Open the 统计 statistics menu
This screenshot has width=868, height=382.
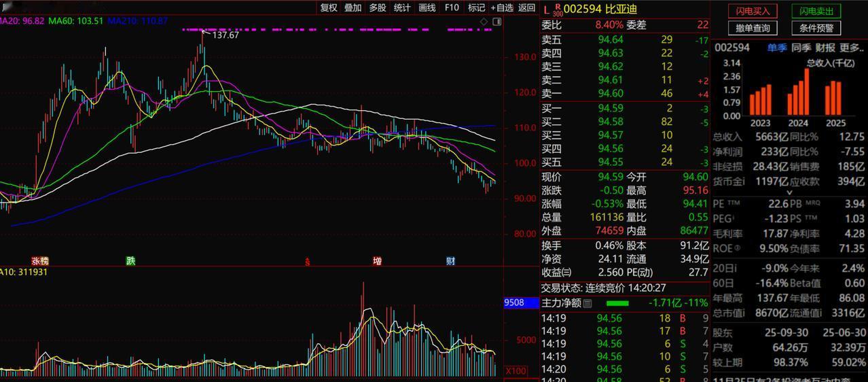(402, 7)
